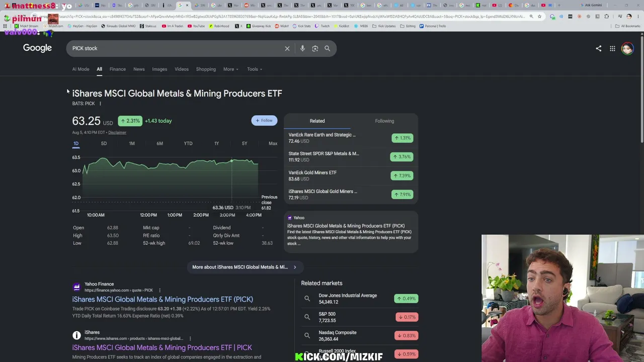
Task: Show the 5Y chart range
Action: [x=245, y=144]
